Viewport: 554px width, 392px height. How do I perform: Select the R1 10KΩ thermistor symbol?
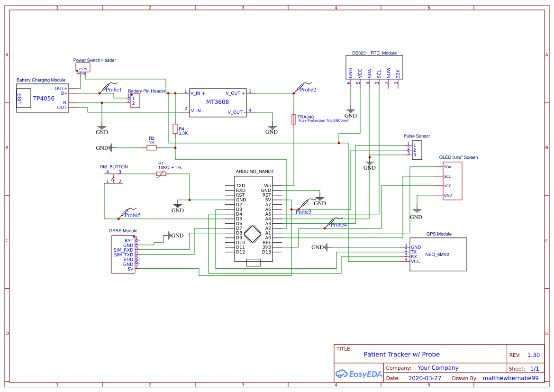click(x=161, y=173)
